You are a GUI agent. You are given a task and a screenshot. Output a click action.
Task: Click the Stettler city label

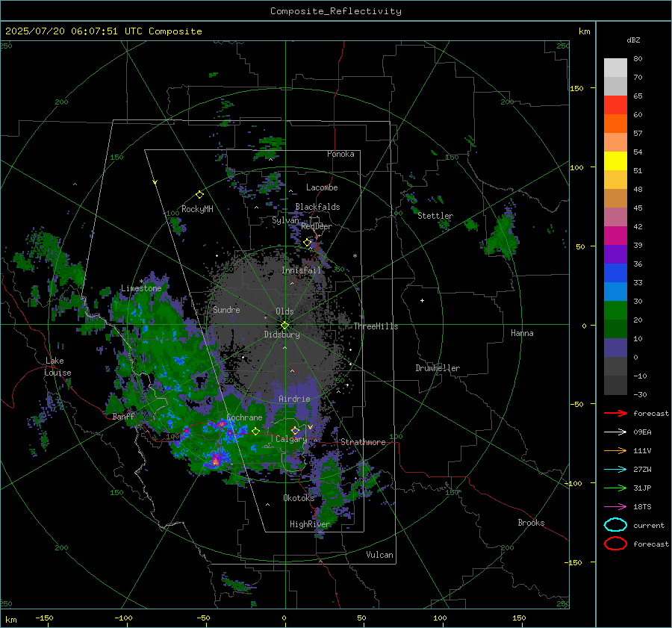pyautogui.click(x=435, y=216)
